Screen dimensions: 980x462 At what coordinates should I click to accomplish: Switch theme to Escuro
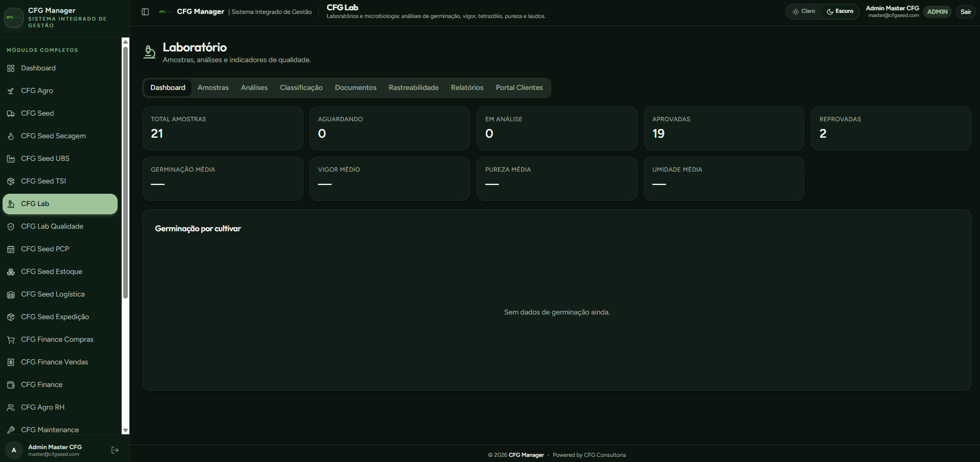840,11
